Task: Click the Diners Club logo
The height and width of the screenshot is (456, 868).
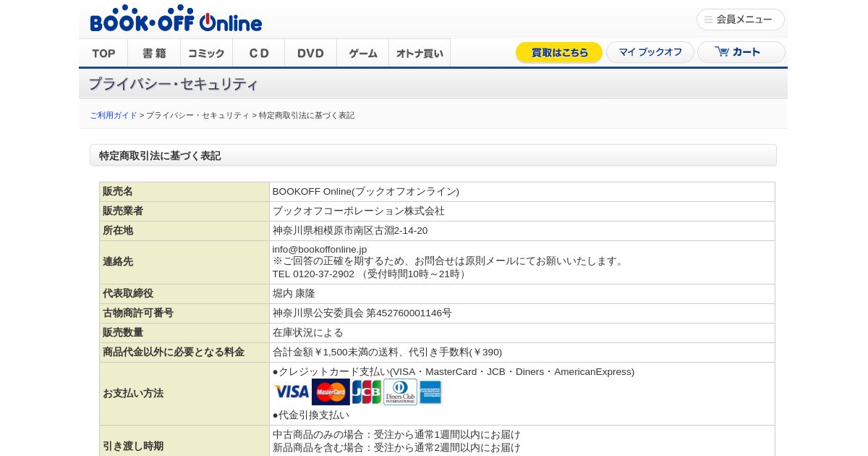Action: pos(400,392)
